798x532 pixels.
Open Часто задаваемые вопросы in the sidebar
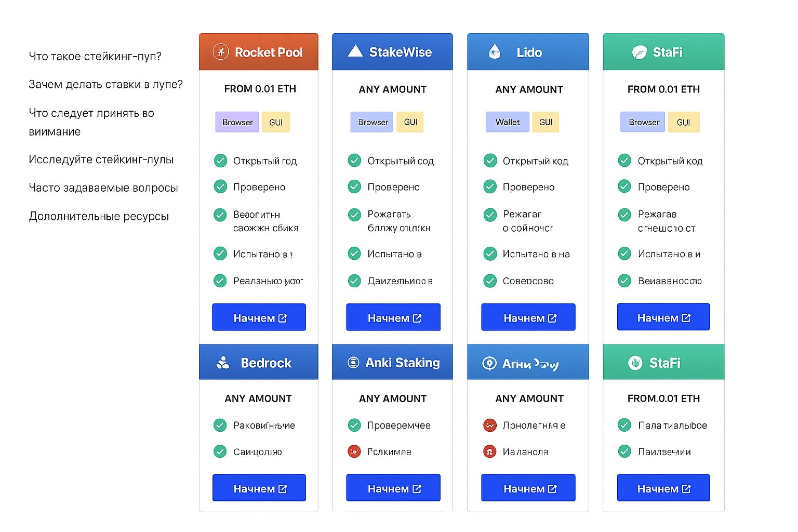(x=103, y=188)
